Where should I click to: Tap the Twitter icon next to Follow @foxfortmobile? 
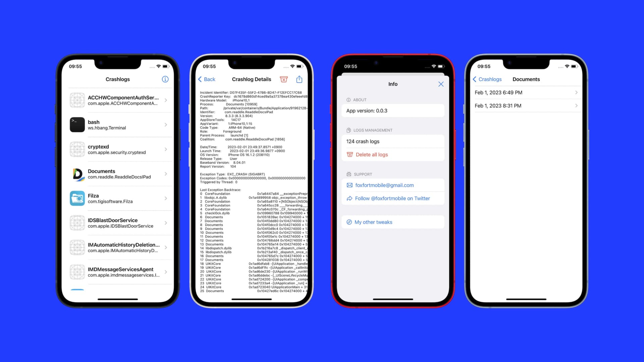[349, 198]
